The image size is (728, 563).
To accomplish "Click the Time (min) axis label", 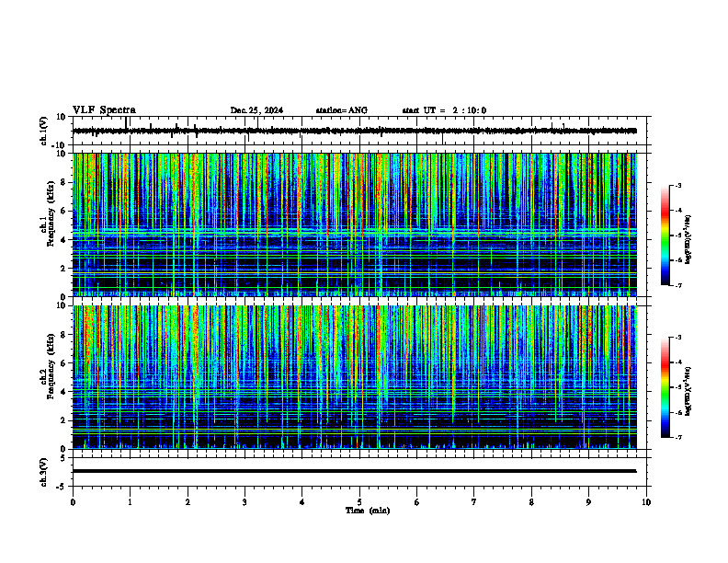I will pyautogui.click(x=368, y=511).
